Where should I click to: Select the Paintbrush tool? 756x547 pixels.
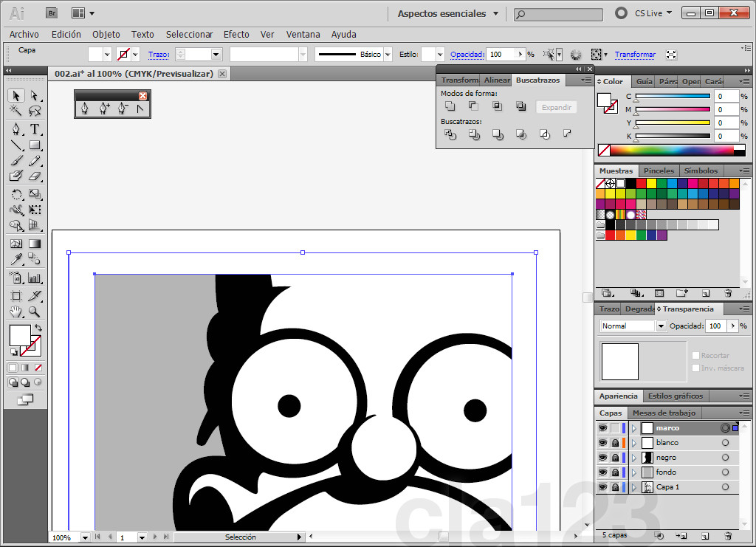16,160
